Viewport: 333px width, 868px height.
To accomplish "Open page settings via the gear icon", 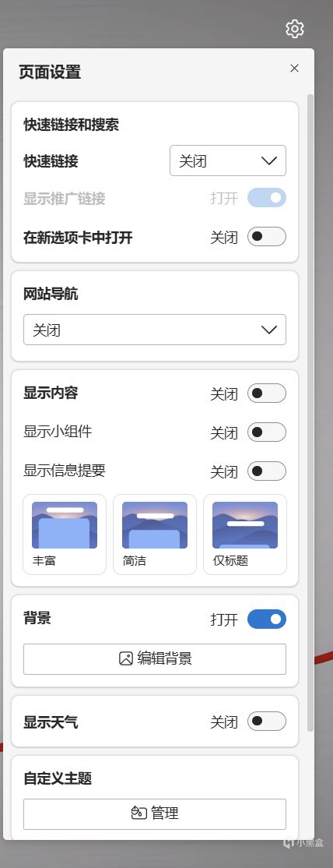I will pyautogui.click(x=295, y=28).
